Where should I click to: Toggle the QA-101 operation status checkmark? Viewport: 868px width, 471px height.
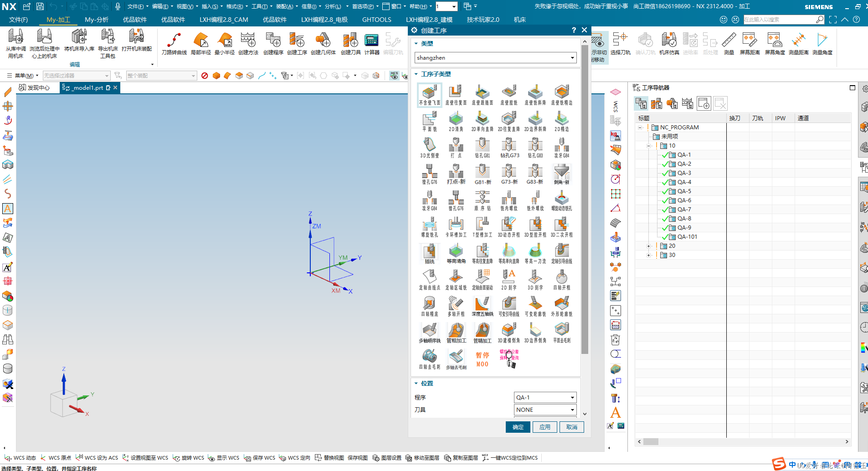[x=665, y=237]
